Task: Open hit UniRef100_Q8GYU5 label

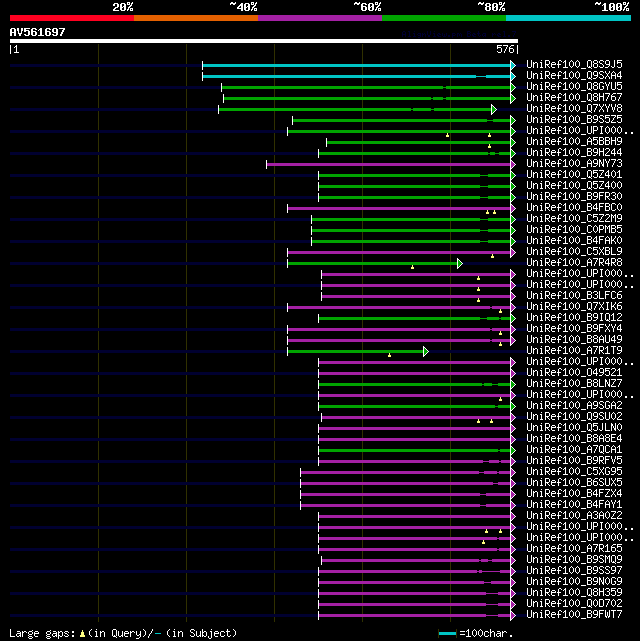Action: 574,87
